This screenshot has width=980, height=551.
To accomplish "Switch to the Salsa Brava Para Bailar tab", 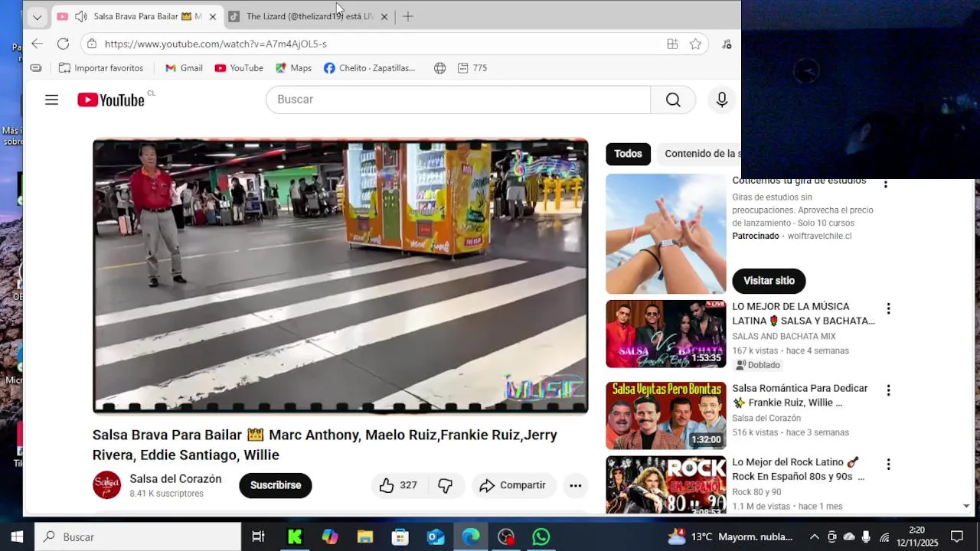I will point(138,16).
